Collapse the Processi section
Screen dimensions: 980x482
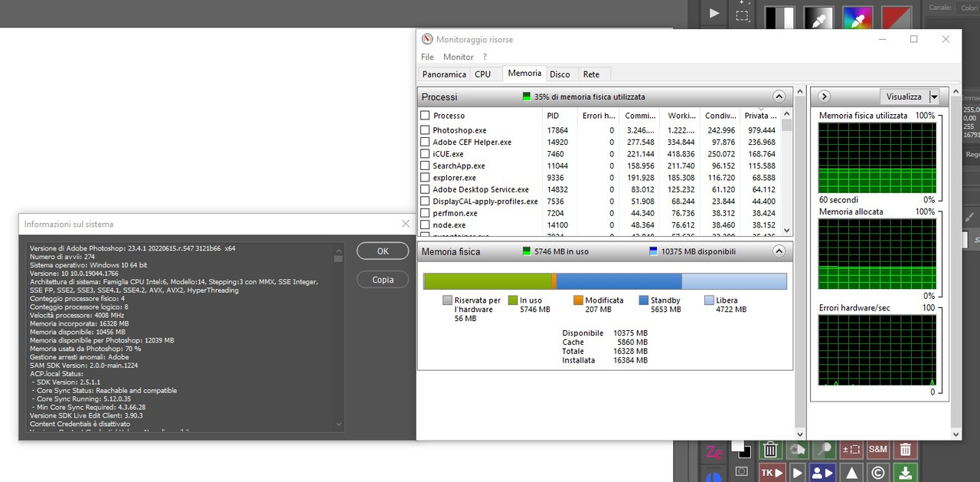(x=779, y=97)
